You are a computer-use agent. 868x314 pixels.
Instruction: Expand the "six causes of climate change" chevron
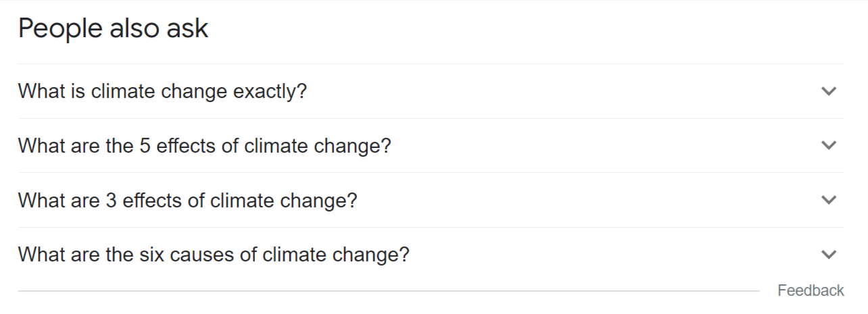point(828,255)
